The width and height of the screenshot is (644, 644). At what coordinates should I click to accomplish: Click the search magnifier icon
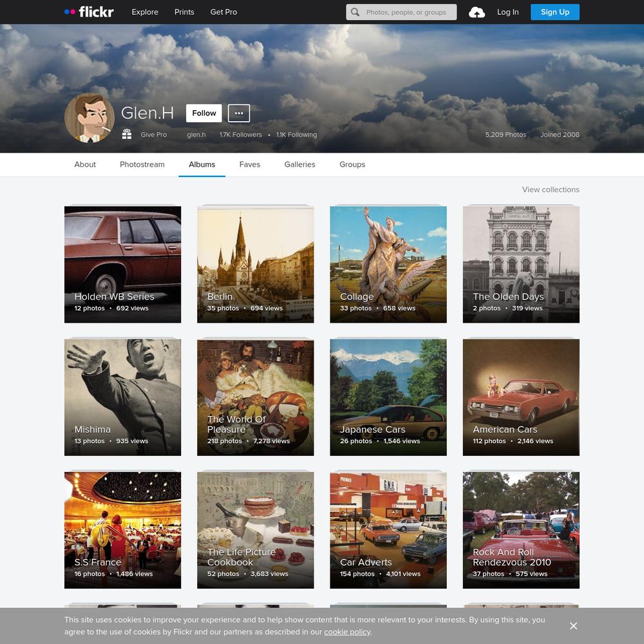pos(355,12)
